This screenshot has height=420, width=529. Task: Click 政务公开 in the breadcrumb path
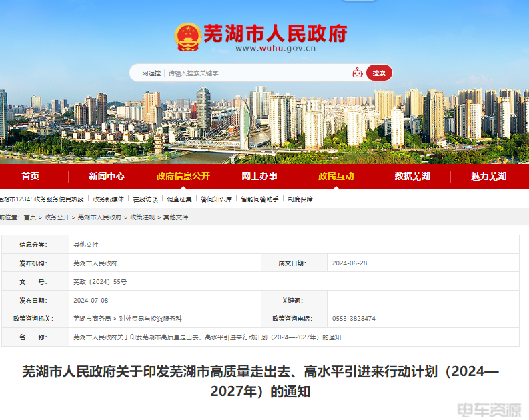point(57,217)
